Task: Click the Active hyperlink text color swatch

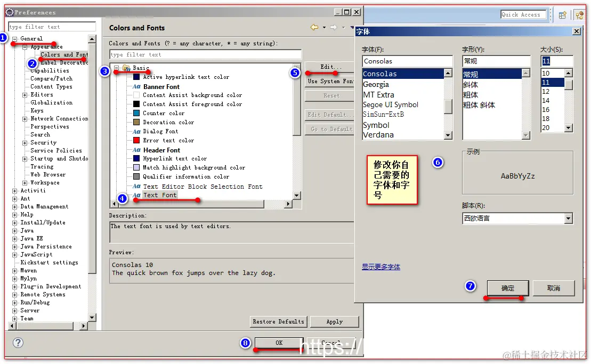Action: (x=136, y=77)
